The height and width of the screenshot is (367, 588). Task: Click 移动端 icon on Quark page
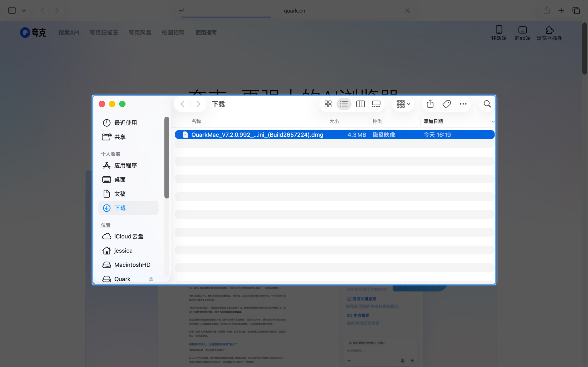coord(499,33)
